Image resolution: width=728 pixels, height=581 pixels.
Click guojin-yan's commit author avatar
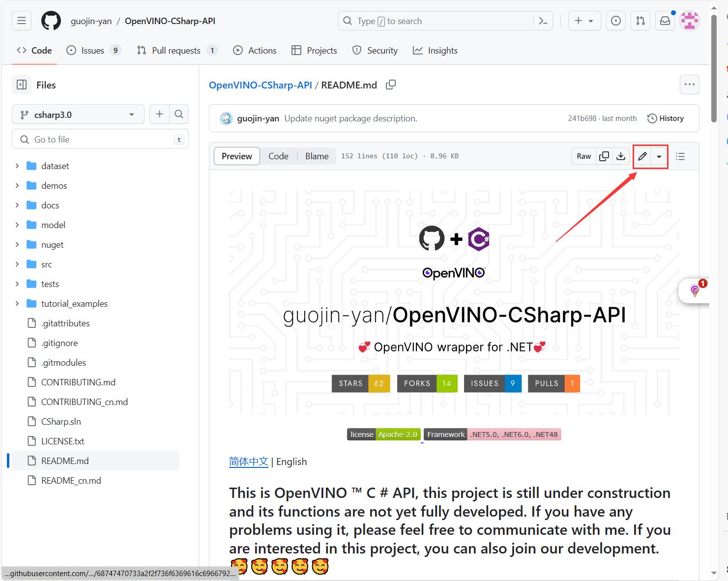(x=226, y=118)
